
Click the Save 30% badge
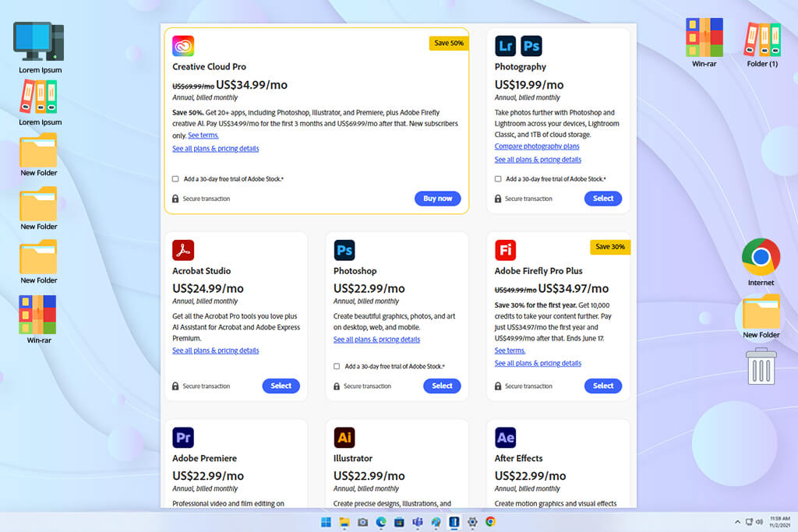point(610,247)
